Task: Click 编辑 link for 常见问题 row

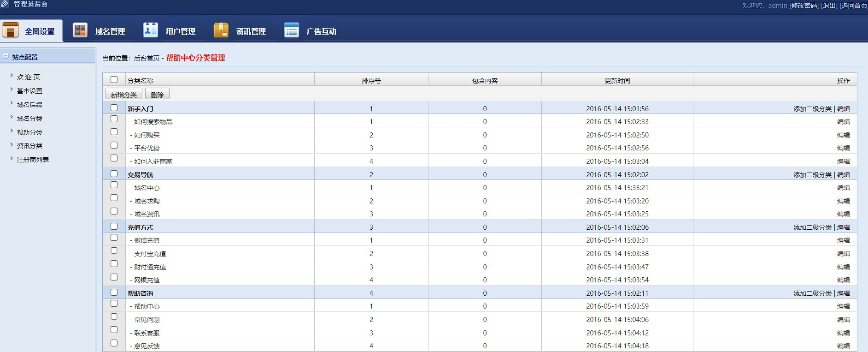Action: point(843,320)
